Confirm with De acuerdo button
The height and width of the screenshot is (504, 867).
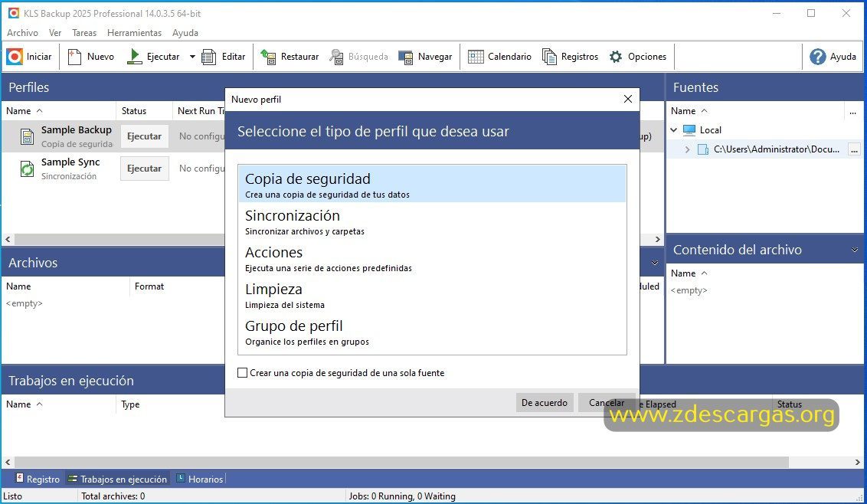(545, 403)
